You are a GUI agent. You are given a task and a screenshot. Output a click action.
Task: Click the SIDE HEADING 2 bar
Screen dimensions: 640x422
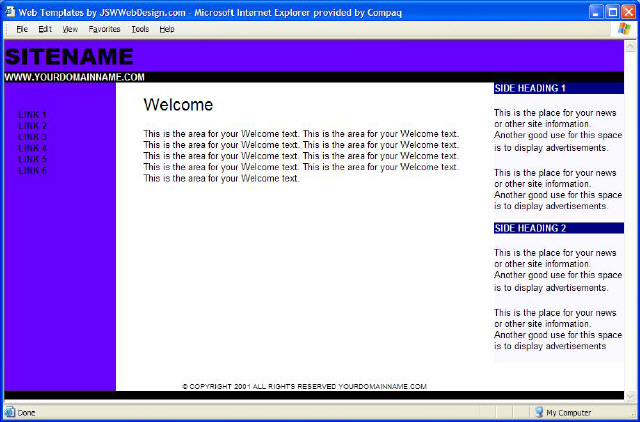(559, 228)
